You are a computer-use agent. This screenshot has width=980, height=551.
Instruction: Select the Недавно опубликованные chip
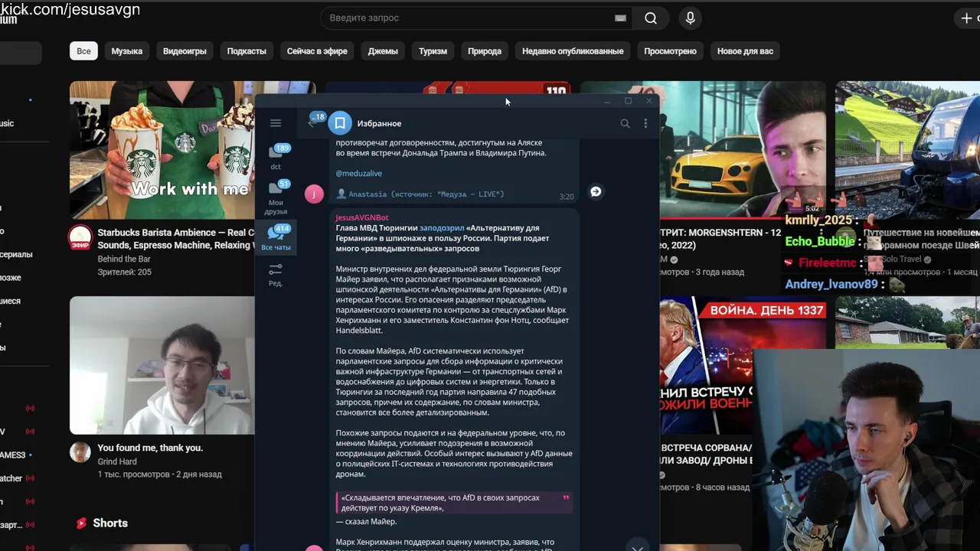point(573,51)
